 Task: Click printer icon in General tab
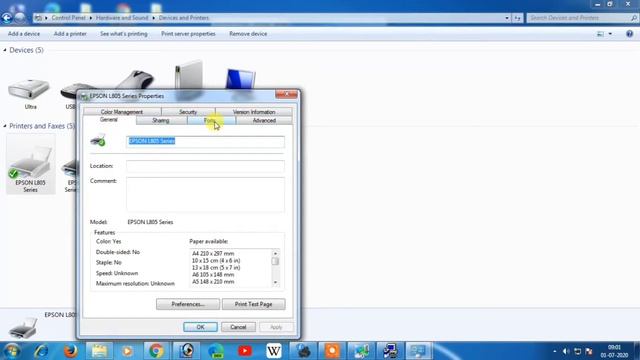pyautogui.click(x=98, y=140)
